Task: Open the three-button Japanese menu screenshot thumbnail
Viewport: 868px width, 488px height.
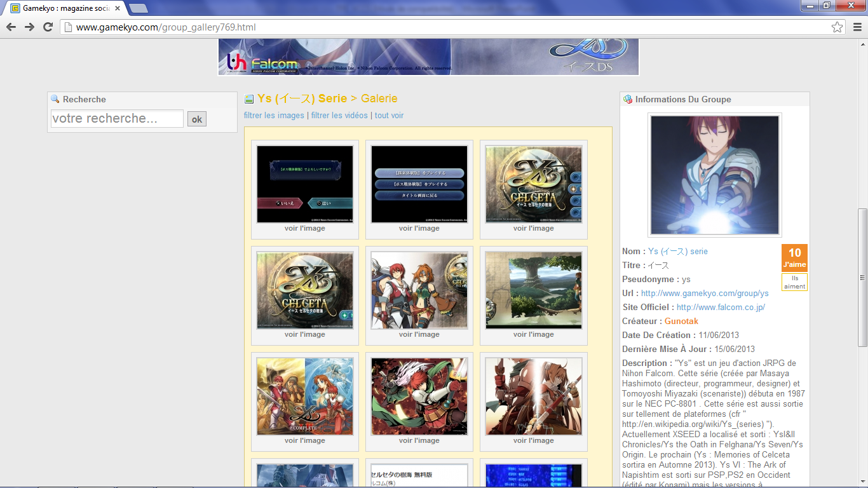Action: pyautogui.click(x=419, y=184)
